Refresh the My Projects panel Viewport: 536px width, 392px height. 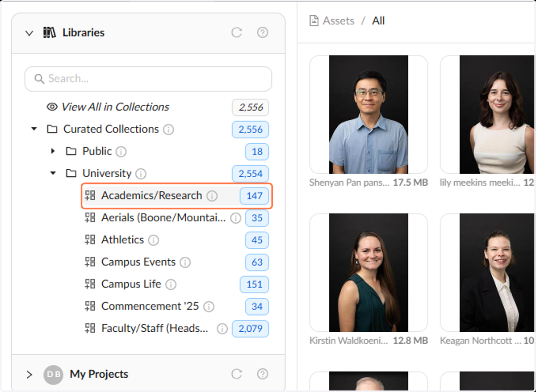(237, 374)
